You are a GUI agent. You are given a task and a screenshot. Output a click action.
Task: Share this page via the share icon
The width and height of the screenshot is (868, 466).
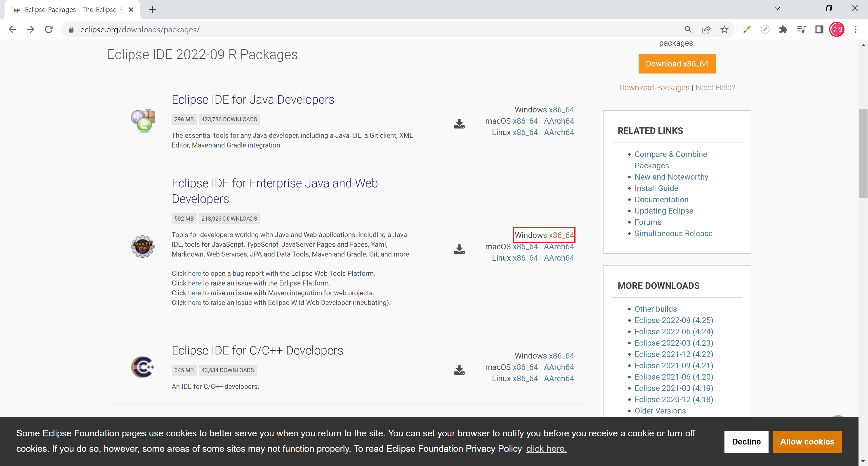pyautogui.click(x=706, y=30)
